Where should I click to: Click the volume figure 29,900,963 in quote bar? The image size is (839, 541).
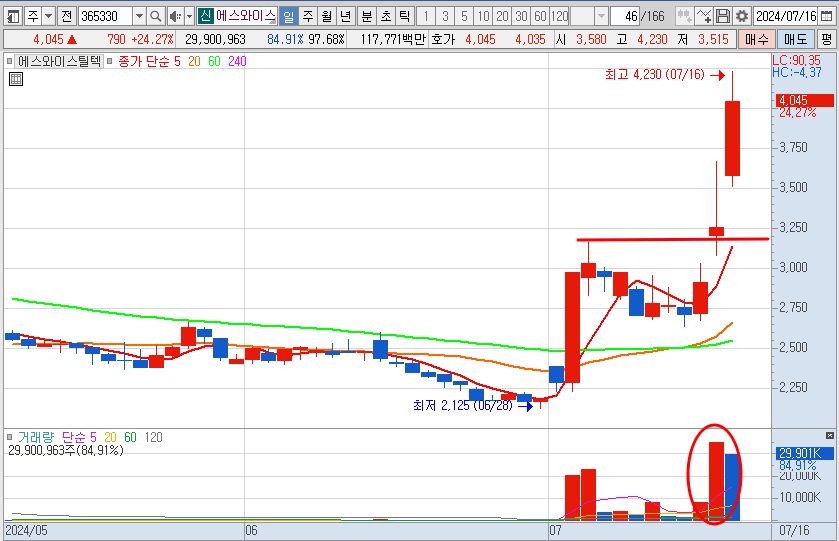pyautogui.click(x=215, y=39)
